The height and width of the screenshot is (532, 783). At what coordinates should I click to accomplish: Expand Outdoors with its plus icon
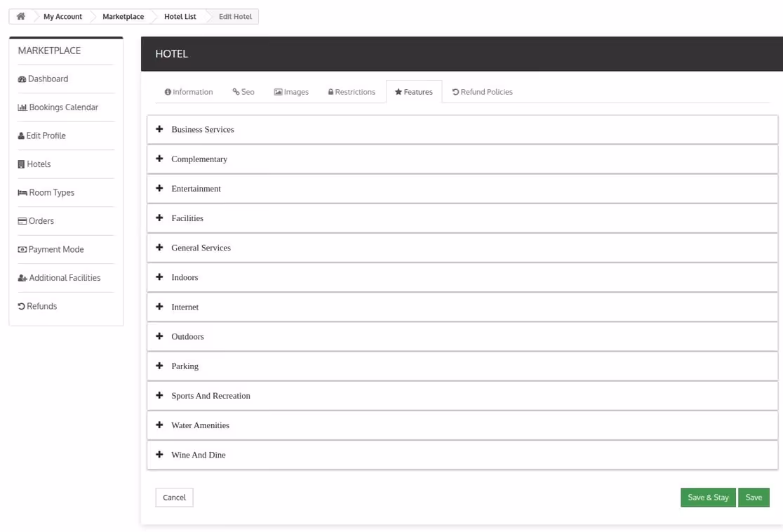click(x=159, y=335)
